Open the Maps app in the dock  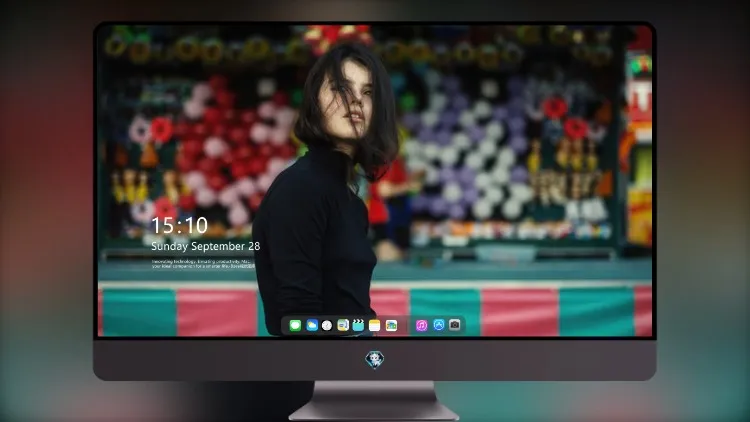click(x=343, y=325)
